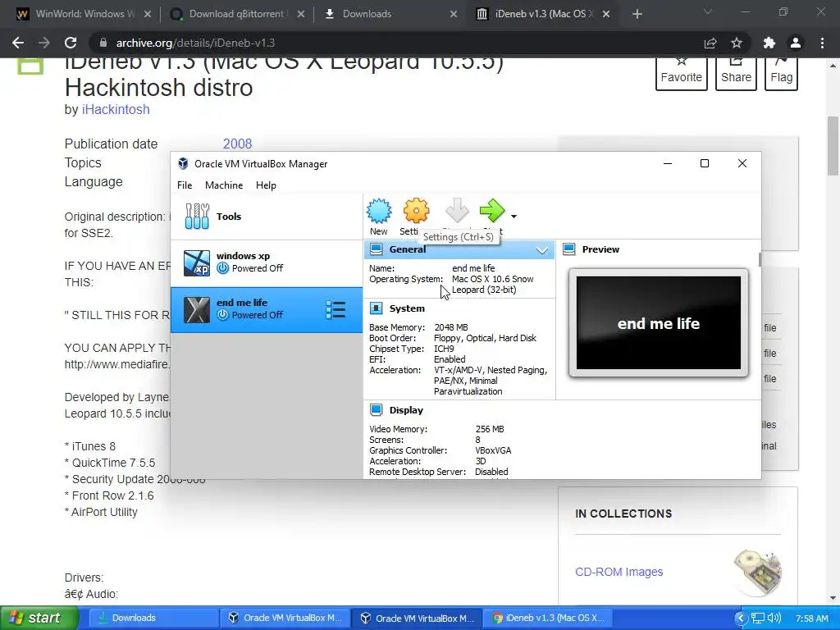Screen dimensions: 840x630
Task: Click the CD-ROM Images collection thumbnail
Action: (x=757, y=572)
